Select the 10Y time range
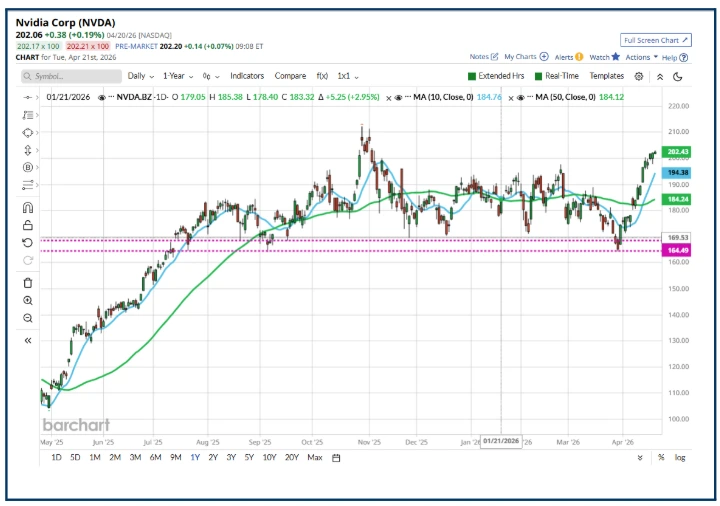 [x=269, y=457]
